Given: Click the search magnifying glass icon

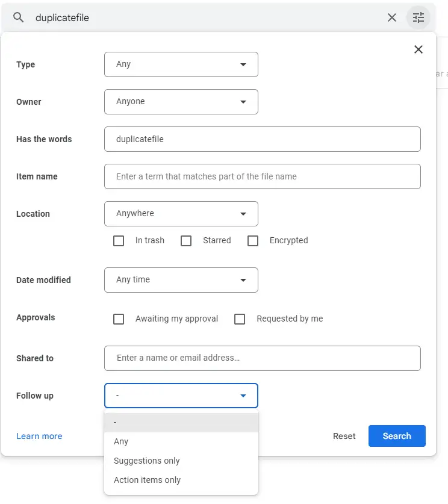Looking at the screenshot, I should click(18, 17).
